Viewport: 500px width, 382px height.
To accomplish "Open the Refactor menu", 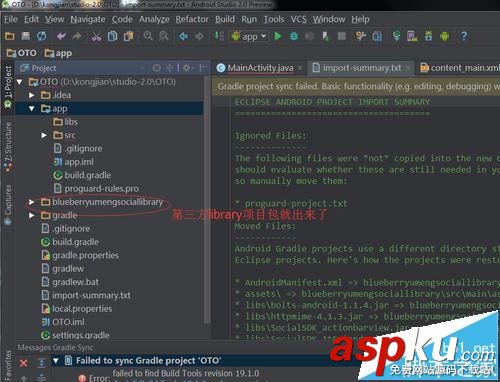I will pos(192,19).
